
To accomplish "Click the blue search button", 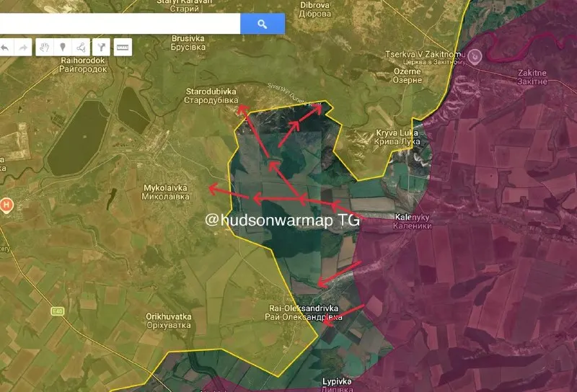I will [x=263, y=24].
